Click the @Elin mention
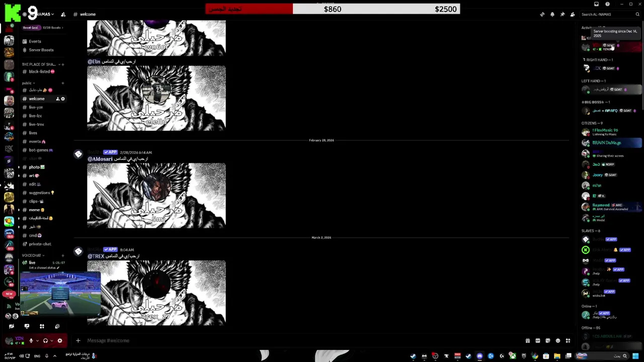 pyautogui.click(x=94, y=61)
